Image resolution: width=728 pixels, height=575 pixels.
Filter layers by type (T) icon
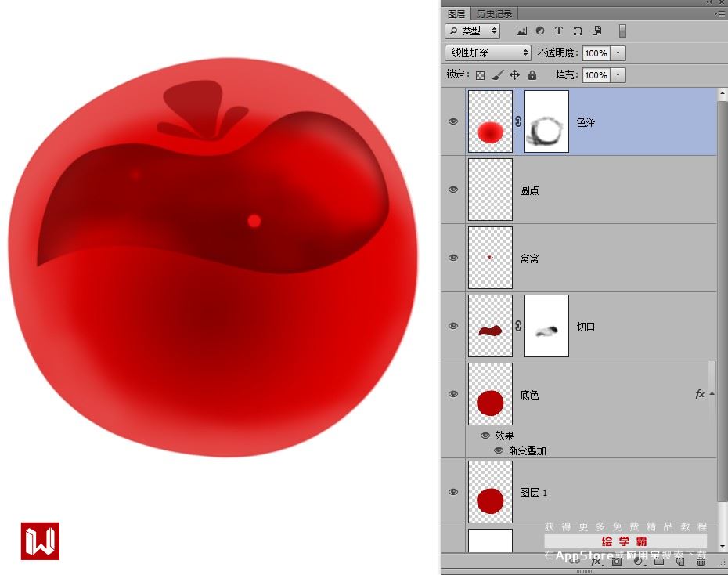pos(559,31)
